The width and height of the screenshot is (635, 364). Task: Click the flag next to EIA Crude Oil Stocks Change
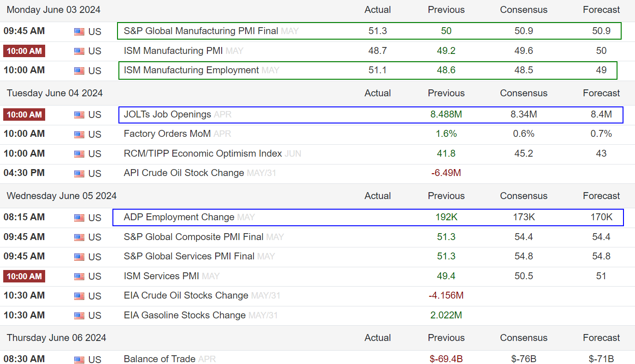click(x=79, y=296)
